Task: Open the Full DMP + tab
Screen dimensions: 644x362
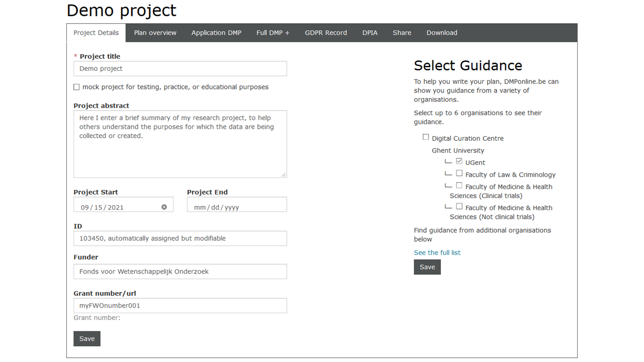Action: coord(273,33)
